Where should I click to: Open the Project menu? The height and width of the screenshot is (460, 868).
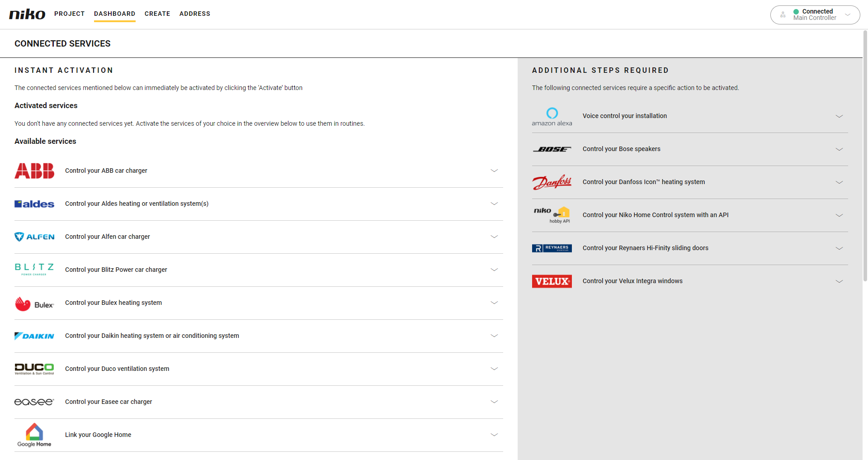pos(70,14)
